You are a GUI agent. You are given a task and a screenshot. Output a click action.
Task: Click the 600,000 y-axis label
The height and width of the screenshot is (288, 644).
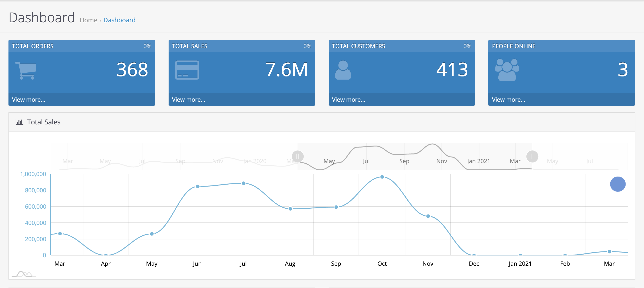tap(35, 206)
